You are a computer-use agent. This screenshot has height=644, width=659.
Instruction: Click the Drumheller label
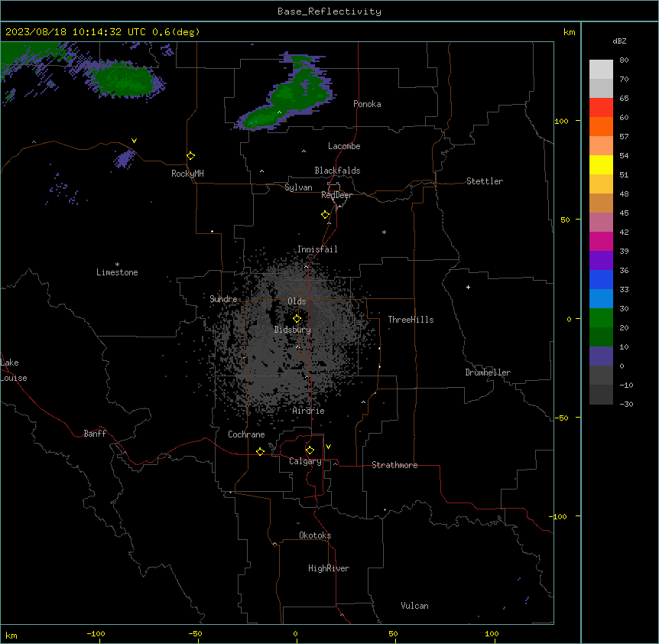pos(488,372)
